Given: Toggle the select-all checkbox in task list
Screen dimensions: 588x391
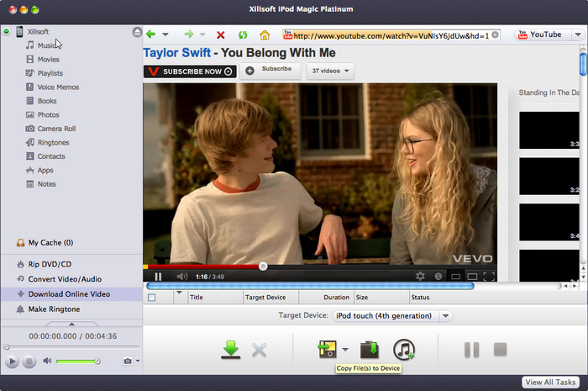Looking at the screenshot, I should coord(152,297).
